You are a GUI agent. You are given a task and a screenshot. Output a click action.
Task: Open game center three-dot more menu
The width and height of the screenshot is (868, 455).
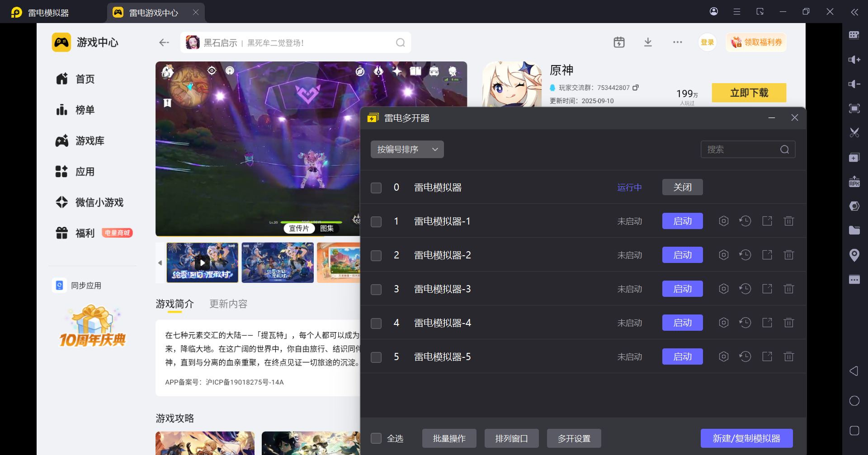[x=677, y=42]
